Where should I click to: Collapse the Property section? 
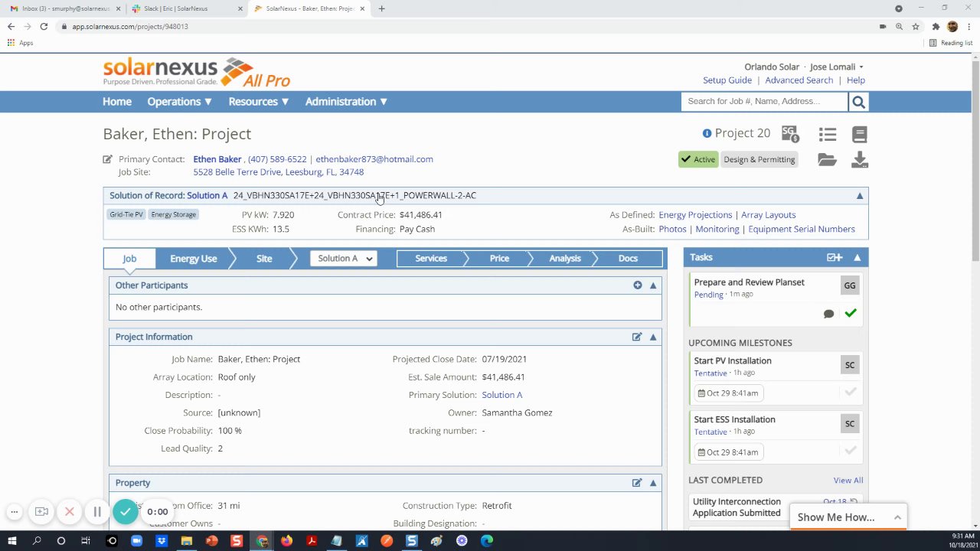click(653, 483)
